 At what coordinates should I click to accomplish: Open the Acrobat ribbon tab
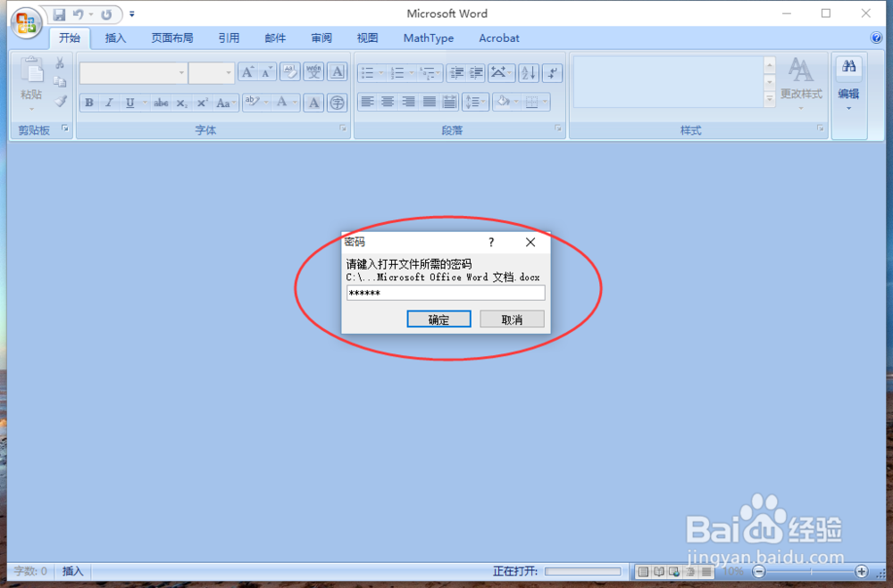point(499,38)
